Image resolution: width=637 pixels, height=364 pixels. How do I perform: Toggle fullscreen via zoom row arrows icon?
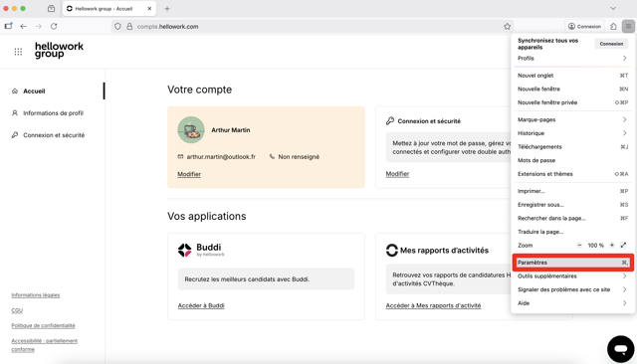(624, 245)
